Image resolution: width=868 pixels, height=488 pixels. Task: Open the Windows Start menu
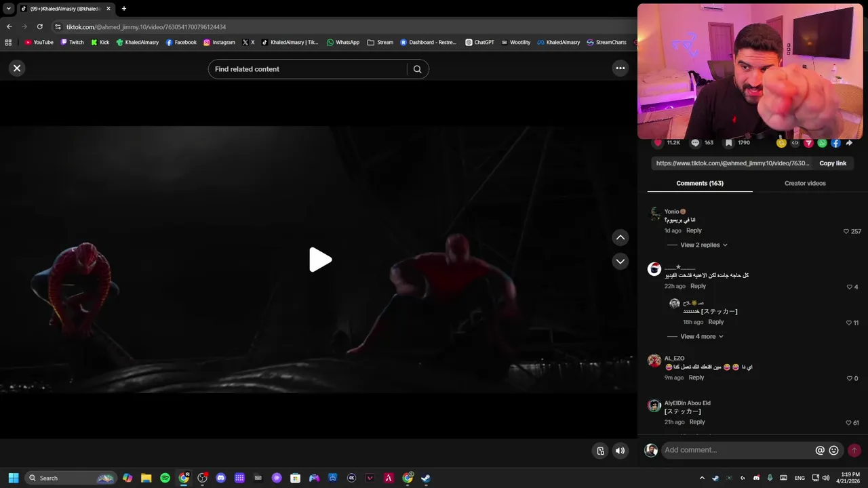(13, 478)
